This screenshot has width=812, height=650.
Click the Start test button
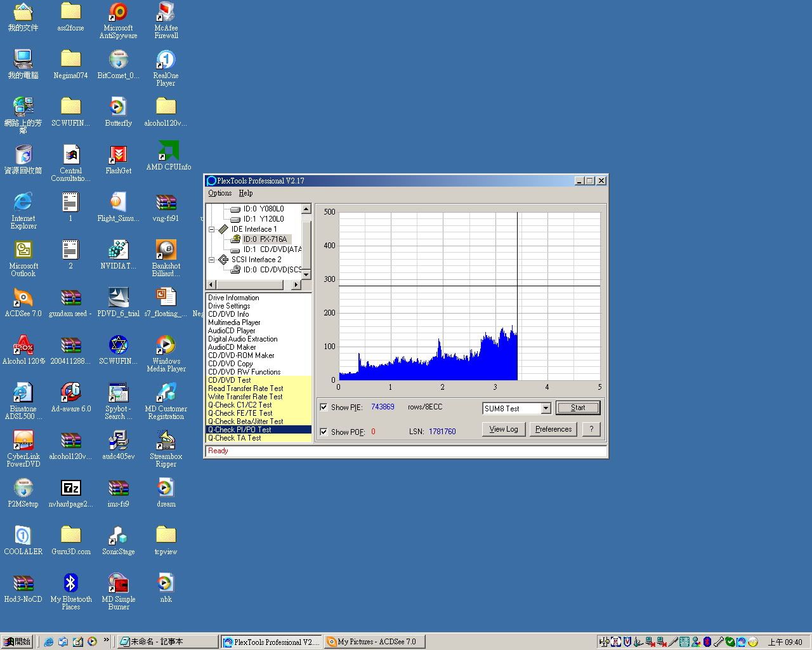pyautogui.click(x=577, y=408)
